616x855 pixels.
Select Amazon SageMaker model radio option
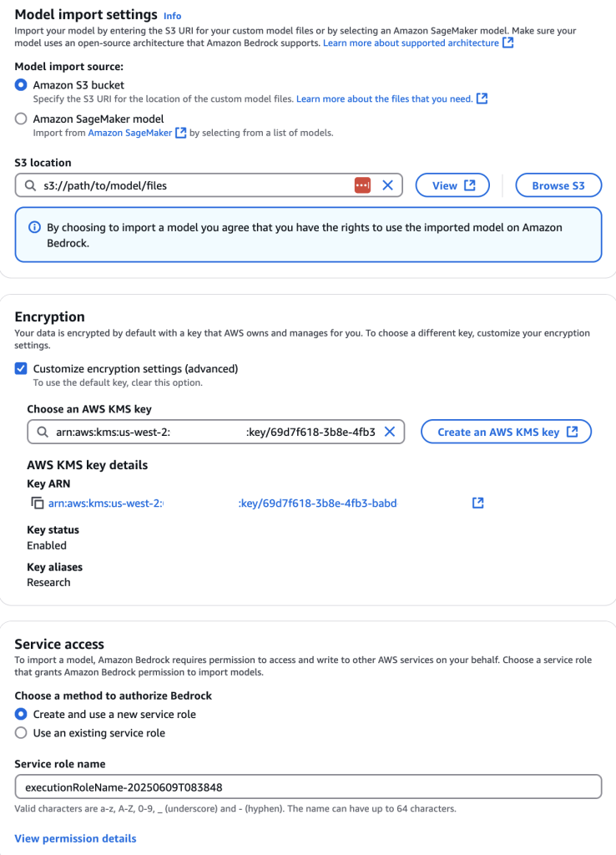pos(21,119)
